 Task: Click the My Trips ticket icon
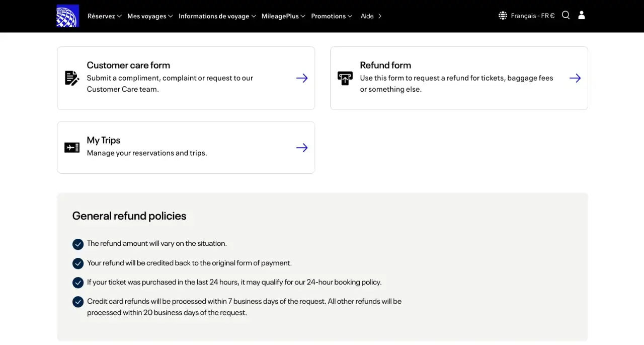point(72,148)
